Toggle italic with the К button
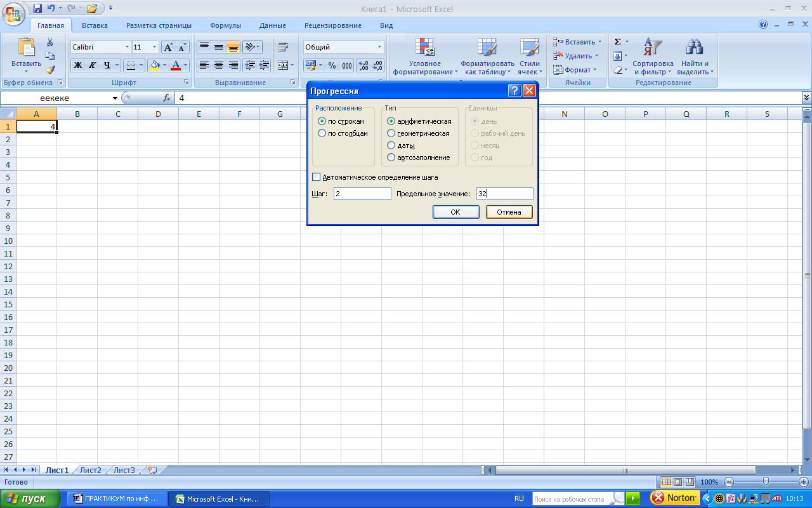The width and height of the screenshot is (812, 508). (x=93, y=65)
